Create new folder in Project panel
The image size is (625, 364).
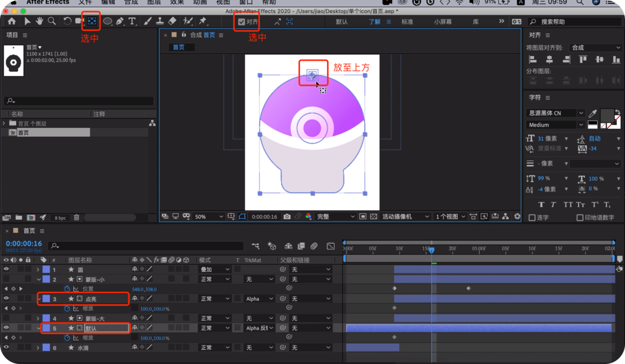point(19,217)
